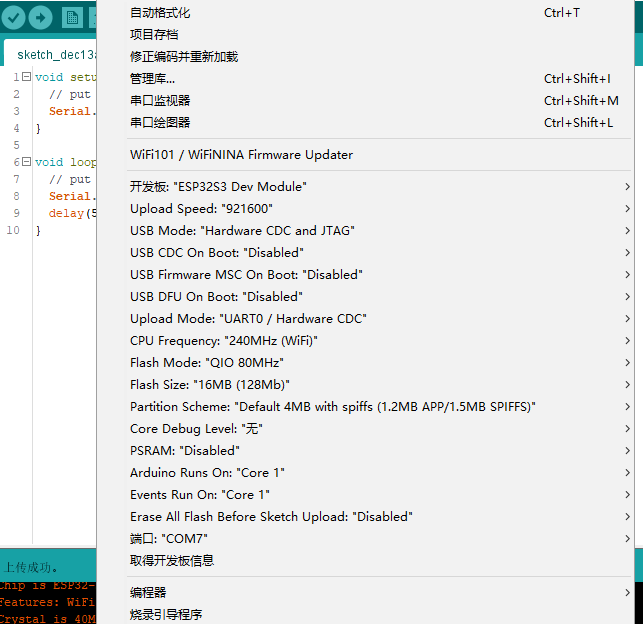This screenshot has width=643, height=624.
Task: Click the New sketch file icon
Action: tap(72, 18)
